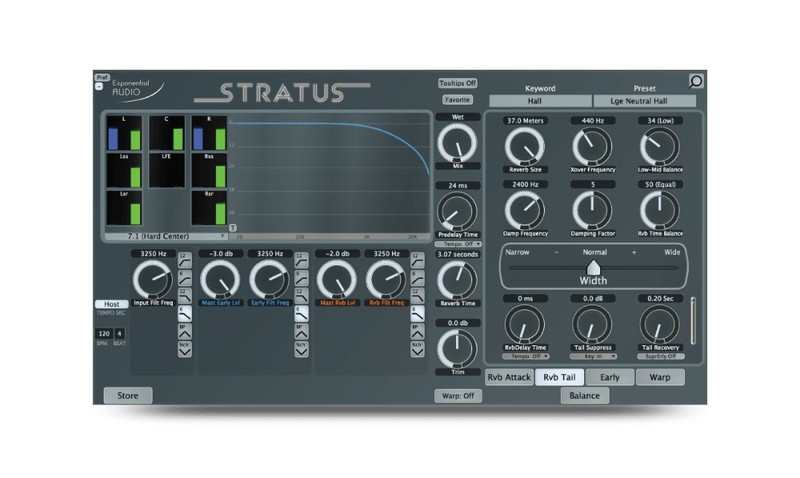Open the Key: In dropdown under Tail Suppress
This screenshot has width=800, height=478.
[593, 356]
